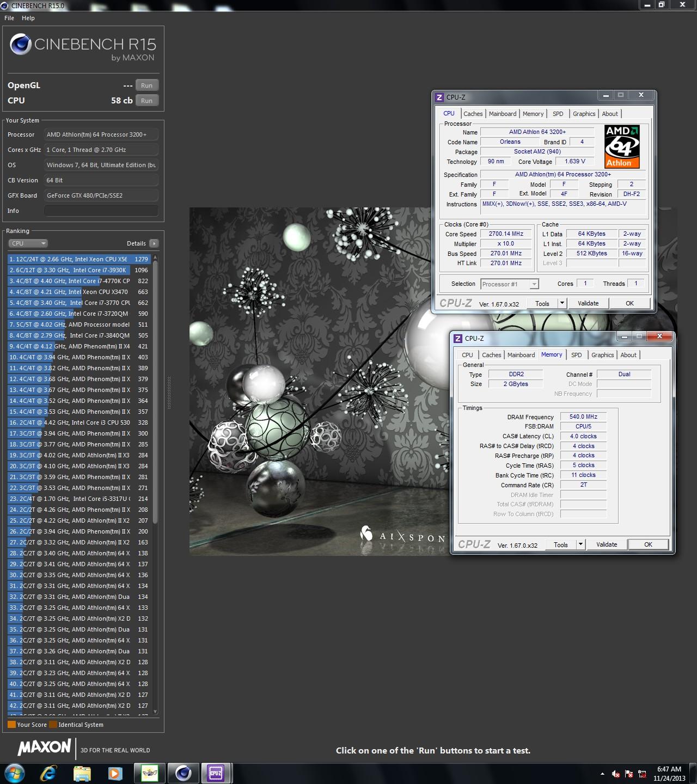Open Mainboard tab in Memory CPU-Z window
The height and width of the screenshot is (784, 697).
click(521, 355)
